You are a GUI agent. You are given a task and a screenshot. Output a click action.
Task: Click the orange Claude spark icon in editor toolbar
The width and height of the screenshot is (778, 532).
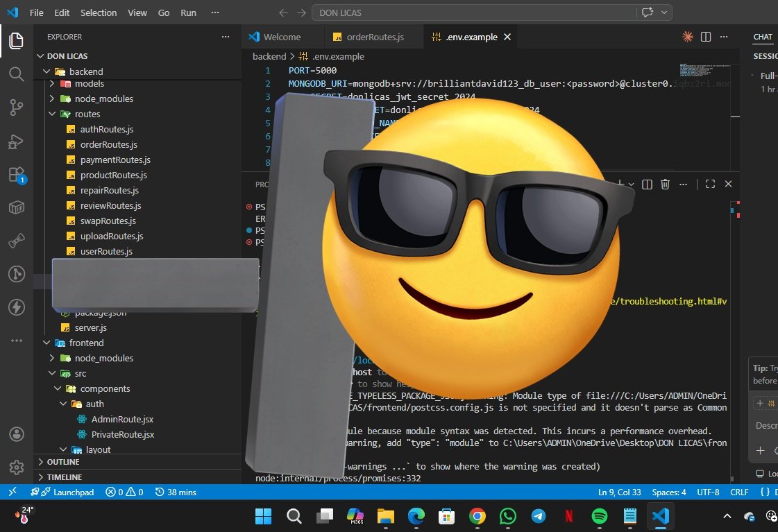(x=687, y=37)
